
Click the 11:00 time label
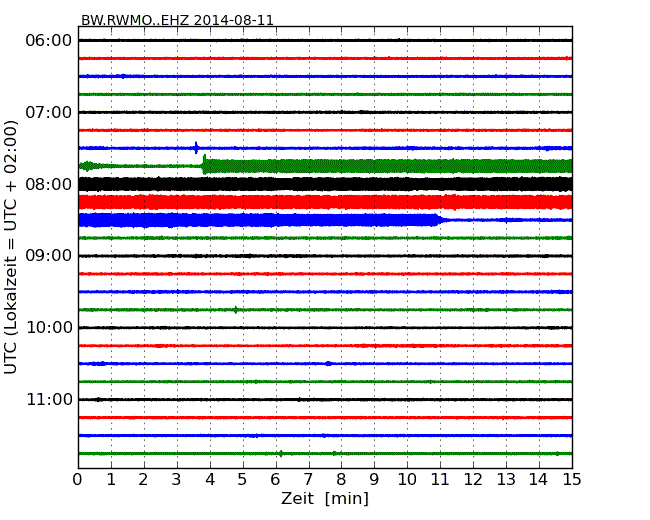click(49, 399)
